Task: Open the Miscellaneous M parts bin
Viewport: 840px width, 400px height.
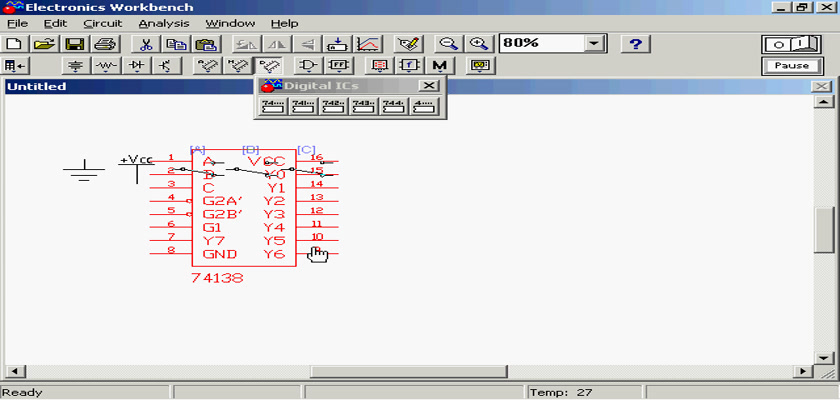Action: [440, 66]
